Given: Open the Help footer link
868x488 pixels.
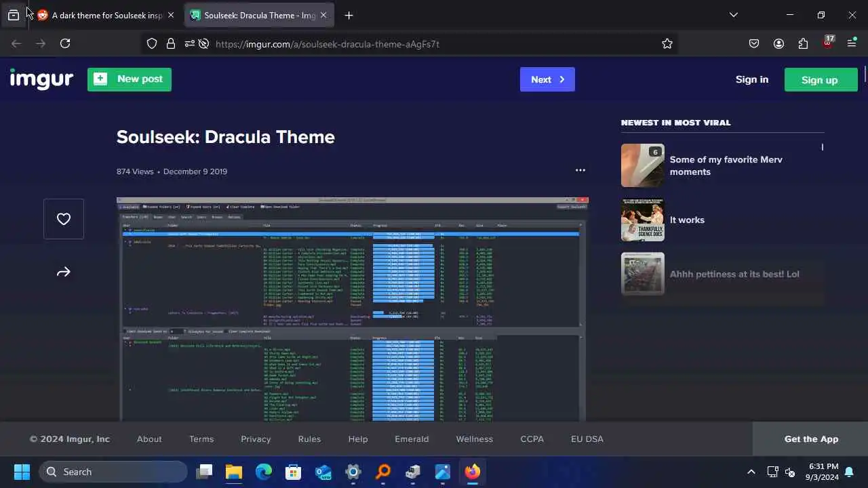Looking at the screenshot, I should tap(358, 439).
